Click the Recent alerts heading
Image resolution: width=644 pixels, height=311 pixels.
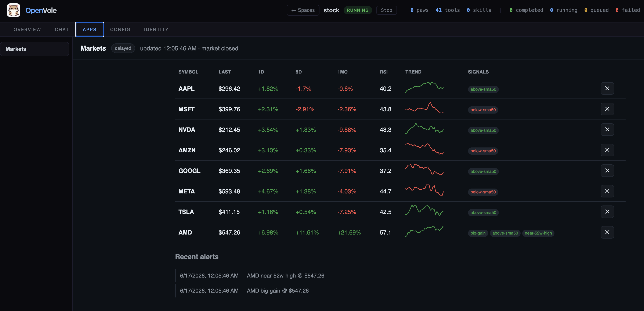[196, 257]
